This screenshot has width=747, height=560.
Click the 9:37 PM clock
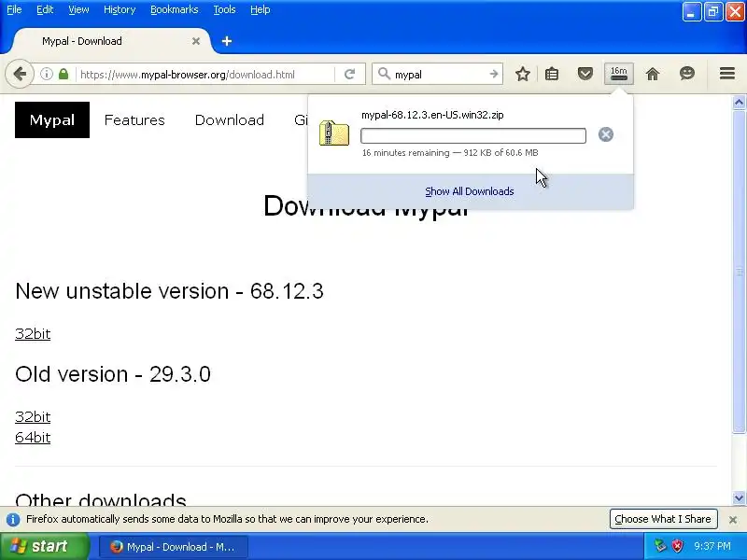tap(712, 546)
